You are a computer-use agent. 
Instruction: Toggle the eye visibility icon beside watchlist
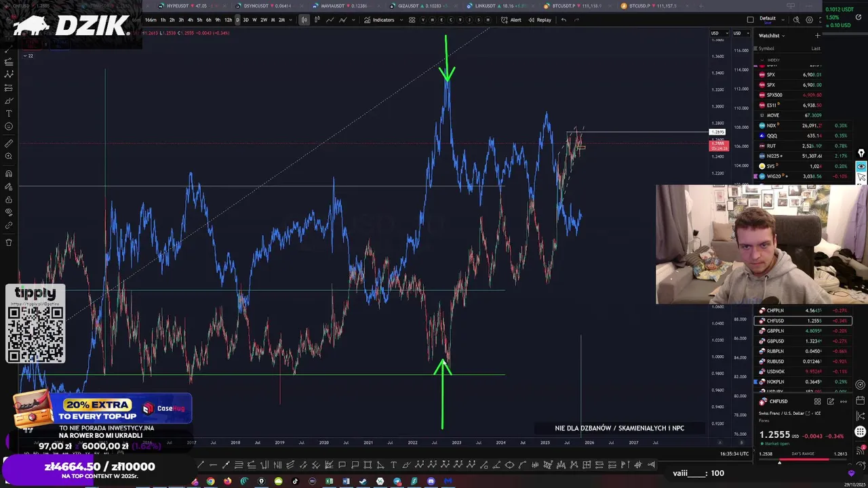click(861, 166)
